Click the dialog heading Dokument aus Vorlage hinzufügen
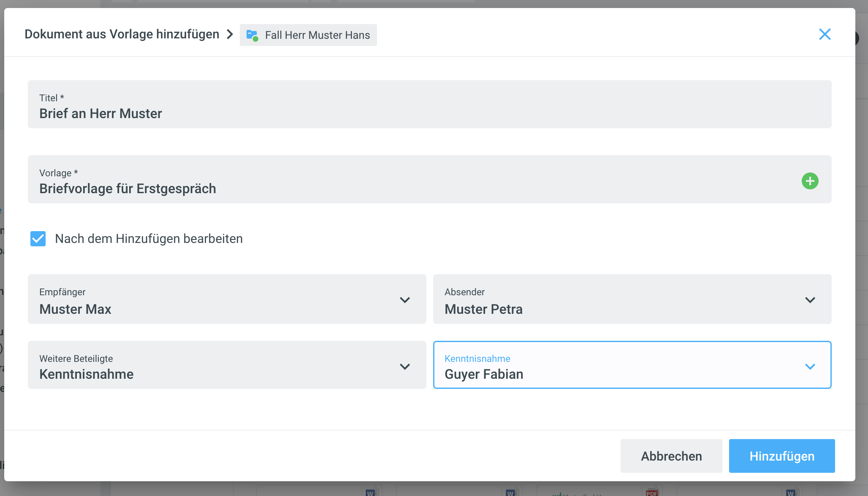The height and width of the screenshot is (496, 868). [122, 34]
